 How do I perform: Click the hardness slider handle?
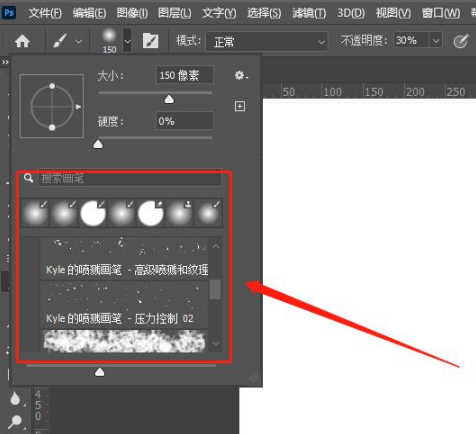[98, 144]
